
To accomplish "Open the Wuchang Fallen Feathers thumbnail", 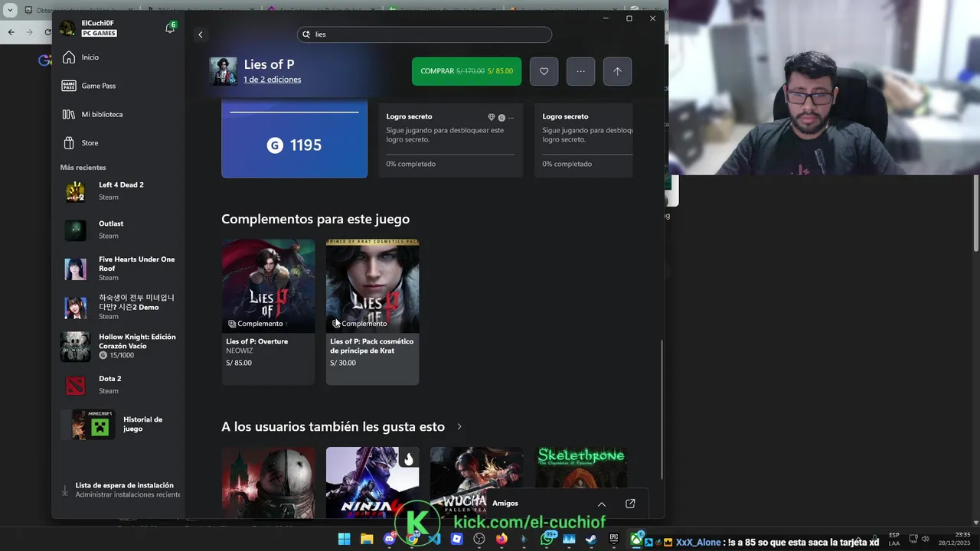I will click(476, 482).
